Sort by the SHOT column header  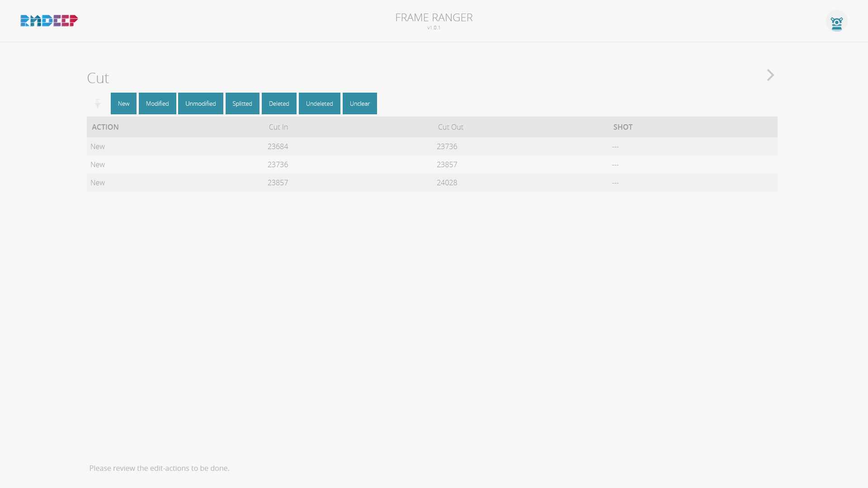(623, 127)
